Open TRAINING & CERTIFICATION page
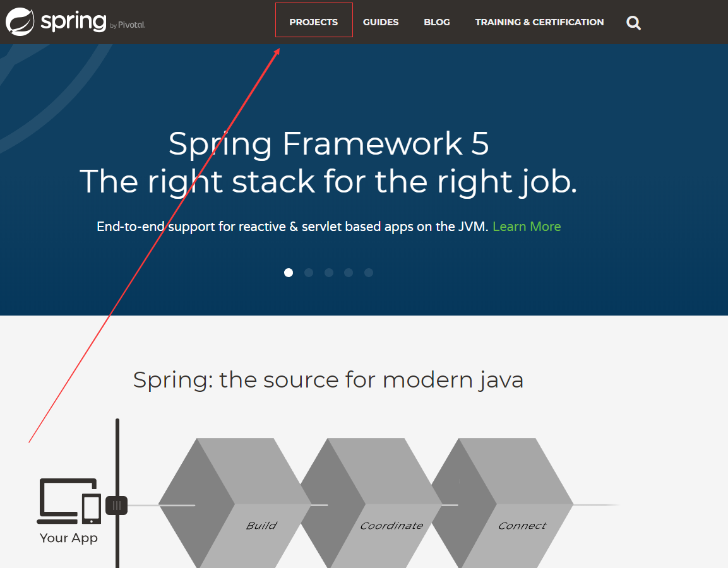728x568 pixels. (539, 21)
